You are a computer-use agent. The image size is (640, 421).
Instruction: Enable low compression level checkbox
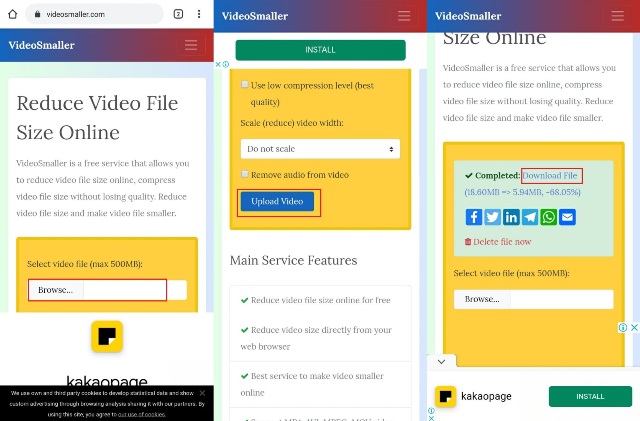pyautogui.click(x=244, y=85)
